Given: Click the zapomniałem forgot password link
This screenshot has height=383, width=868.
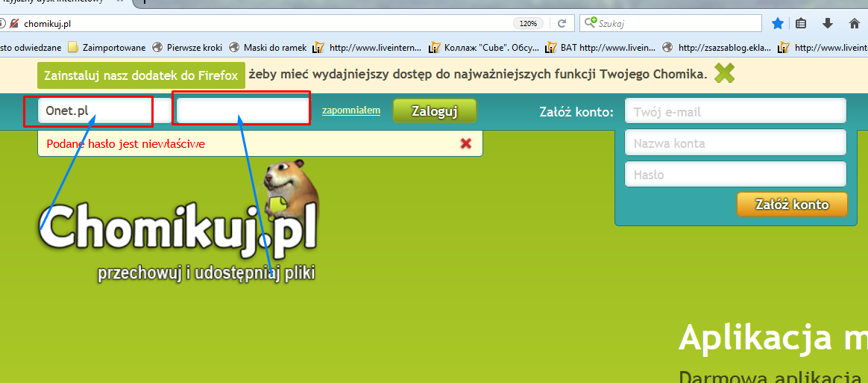Looking at the screenshot, I should (350, 110).
